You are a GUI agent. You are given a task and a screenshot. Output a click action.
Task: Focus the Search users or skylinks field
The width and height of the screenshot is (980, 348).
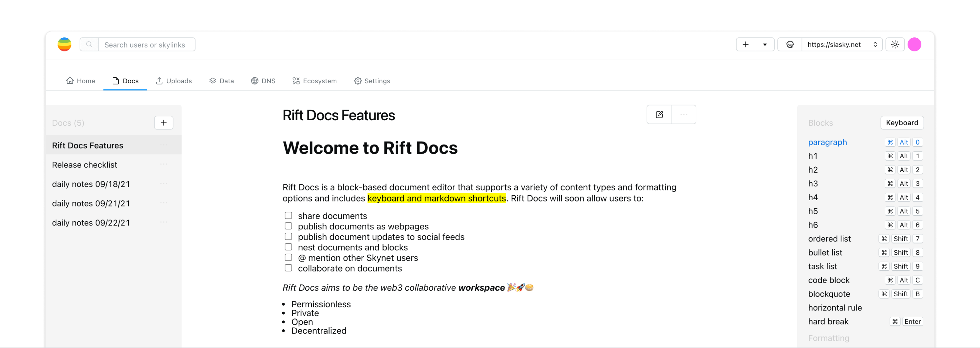pyautogui.click(x=147, y=45)
